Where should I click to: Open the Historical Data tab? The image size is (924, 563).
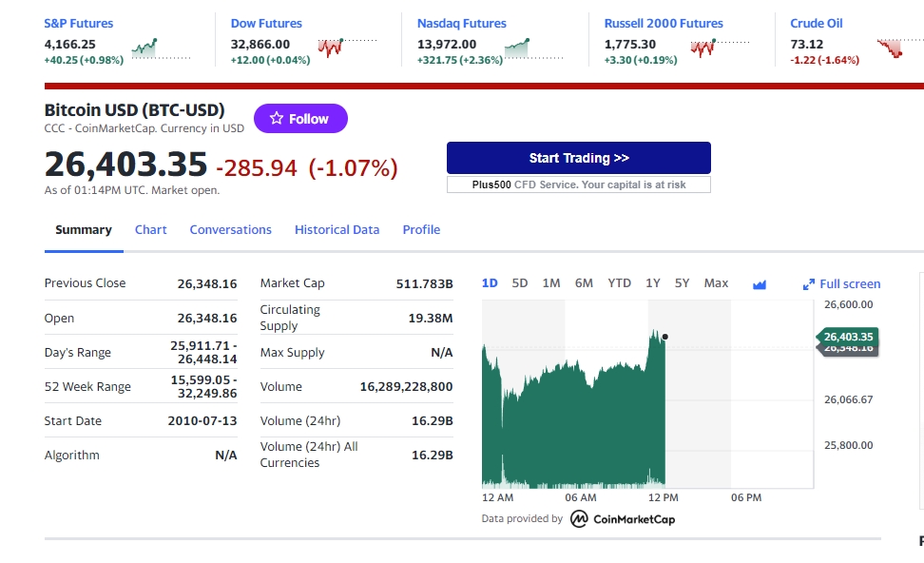[x=337, y=230]
